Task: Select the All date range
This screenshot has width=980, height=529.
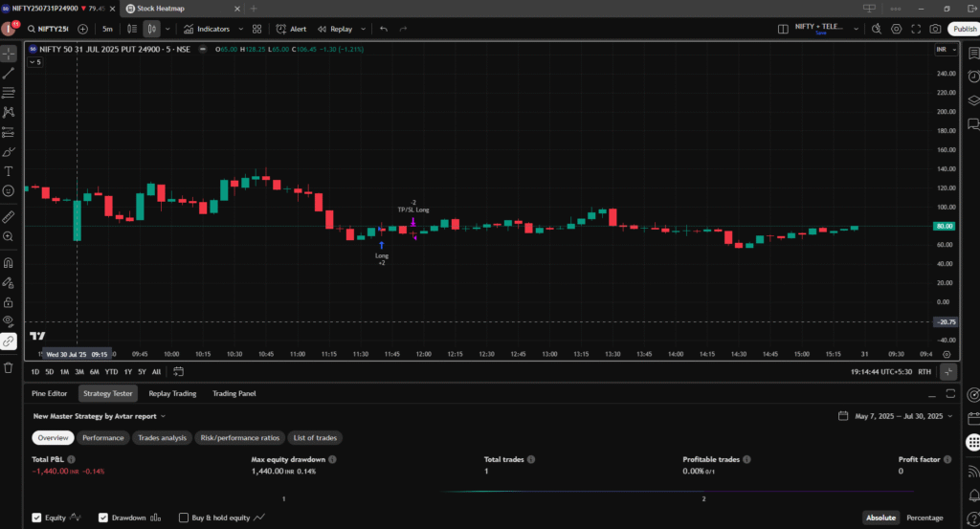Action: pyautogui.click(x=156, y=371)
